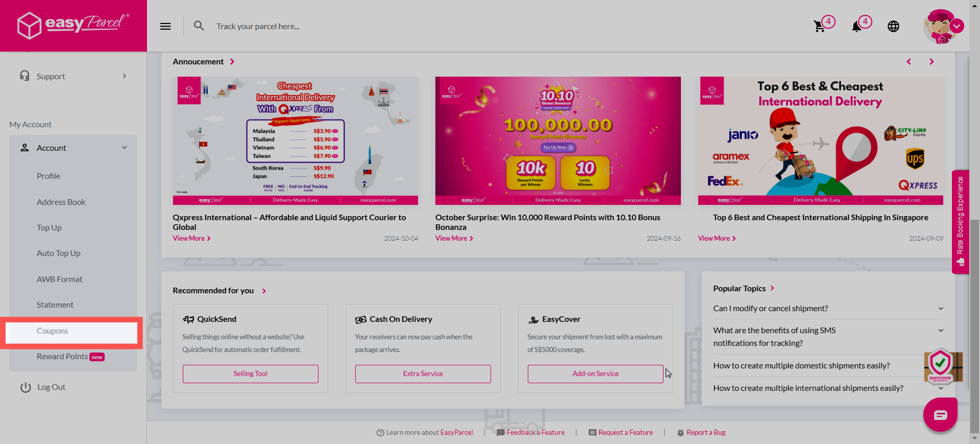Select Auto Top Up menu item
The width and height of the screenshot is (980, 444).
[59, 253]
